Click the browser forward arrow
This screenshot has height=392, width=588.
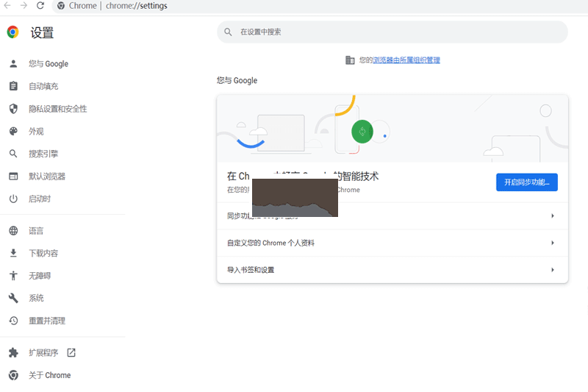pyautogui.click(x=24, y=6)
